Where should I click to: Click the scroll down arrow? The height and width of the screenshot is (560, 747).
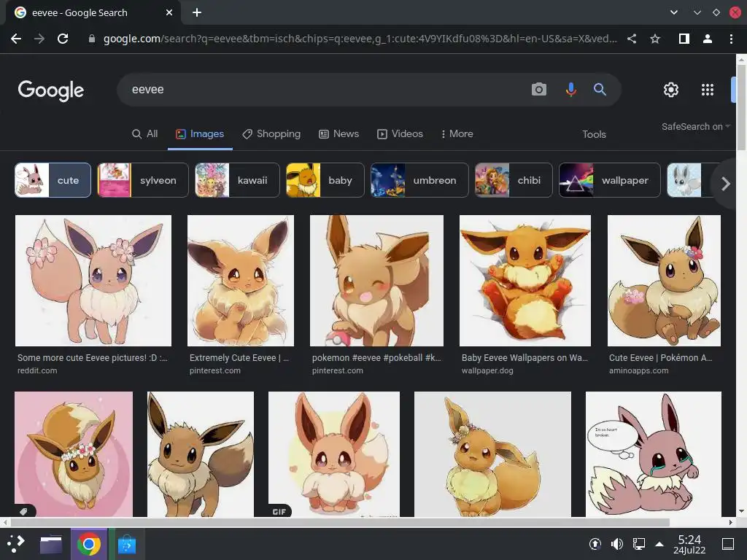(x=741, y=511)
